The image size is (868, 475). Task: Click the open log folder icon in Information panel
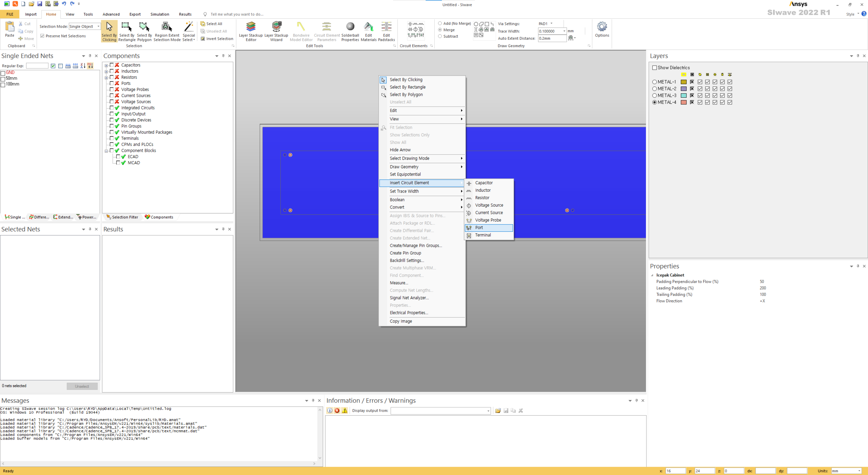point(498,411)
